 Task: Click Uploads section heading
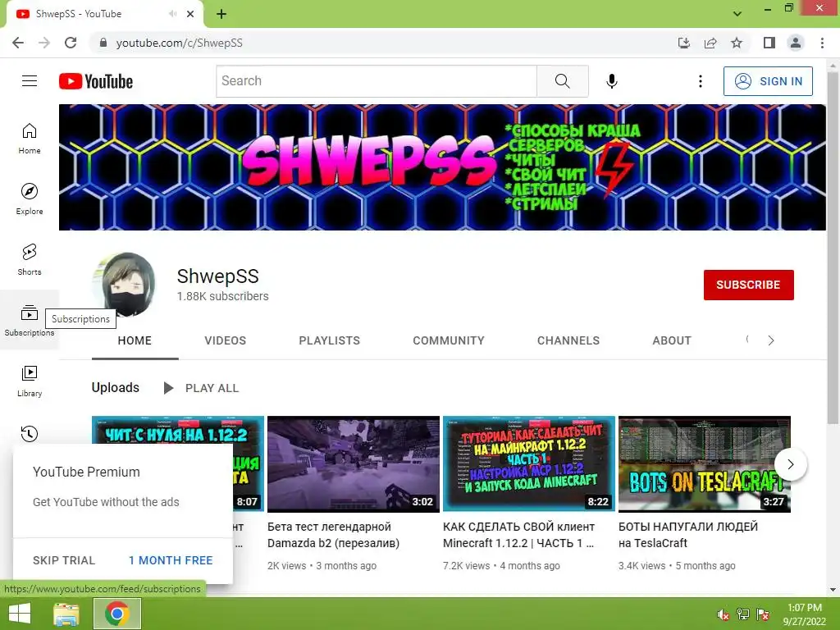115,388
